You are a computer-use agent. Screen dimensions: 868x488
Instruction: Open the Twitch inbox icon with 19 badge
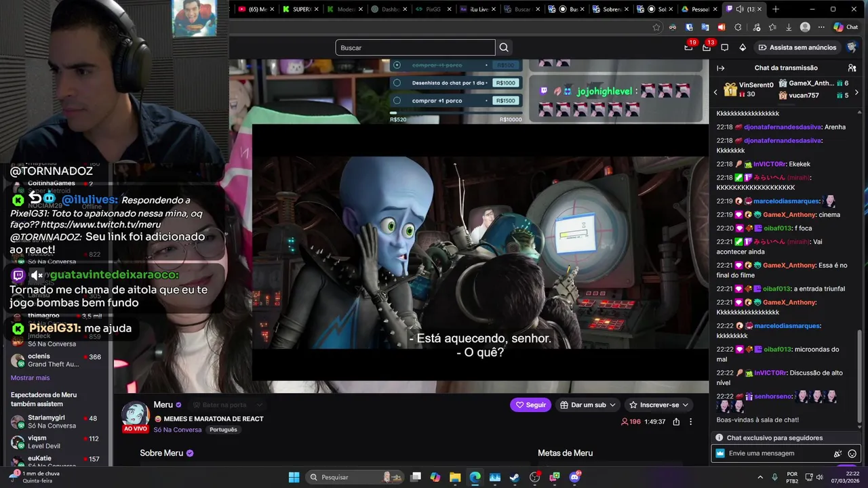tap(689, 47)
